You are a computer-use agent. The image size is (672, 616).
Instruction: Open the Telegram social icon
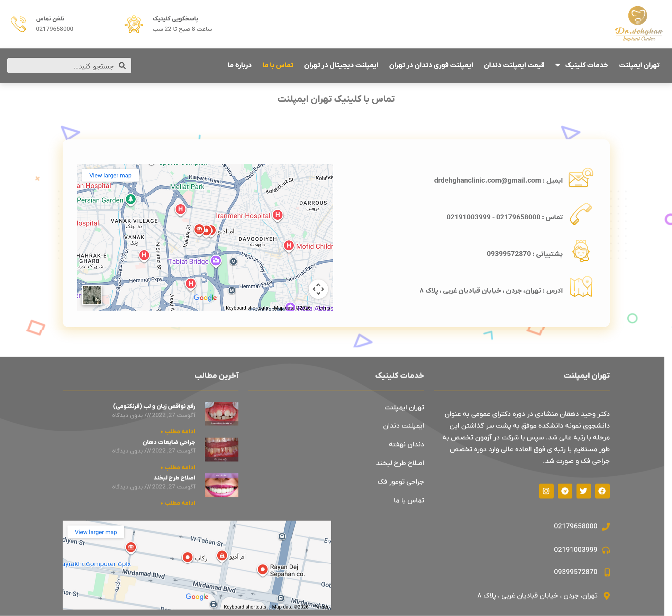tap(565, 491)
